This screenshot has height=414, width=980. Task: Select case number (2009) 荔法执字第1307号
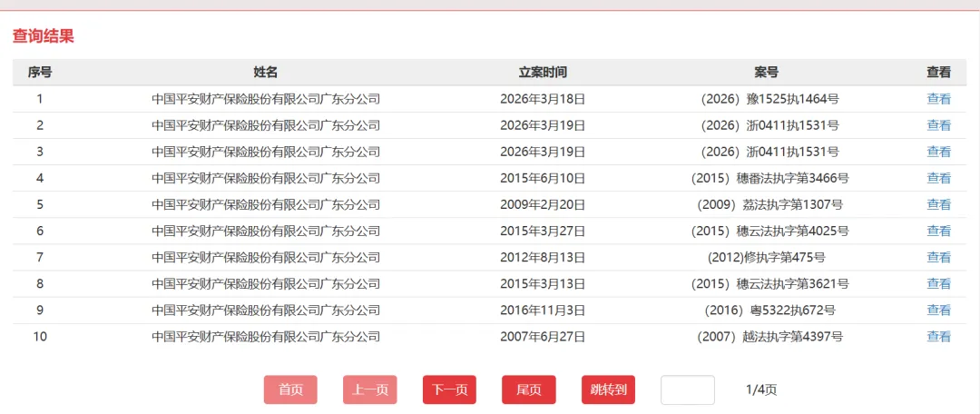770,204
